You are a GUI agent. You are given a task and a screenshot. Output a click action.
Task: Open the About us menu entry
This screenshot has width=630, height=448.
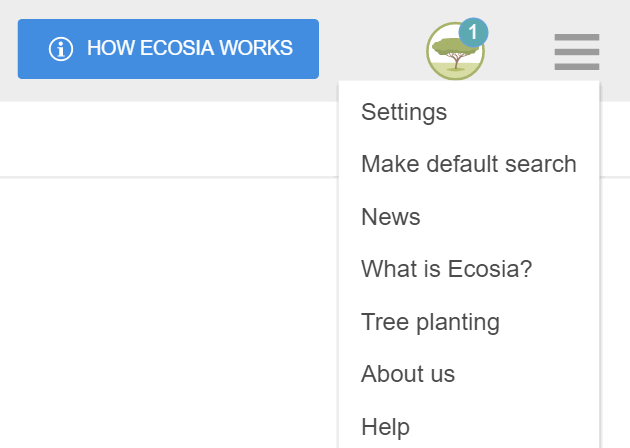[408, 374]
